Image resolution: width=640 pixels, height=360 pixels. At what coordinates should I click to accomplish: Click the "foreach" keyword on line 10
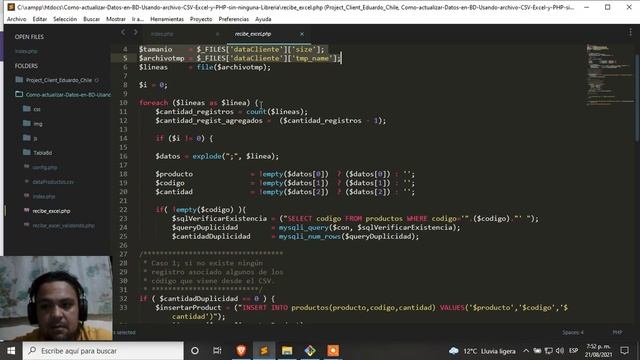pos(153,103)
